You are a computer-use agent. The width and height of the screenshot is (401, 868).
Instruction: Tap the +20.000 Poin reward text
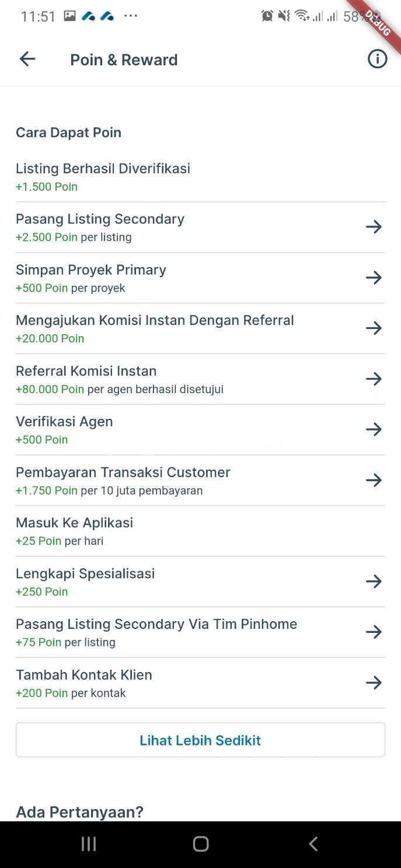coord(50,339)
